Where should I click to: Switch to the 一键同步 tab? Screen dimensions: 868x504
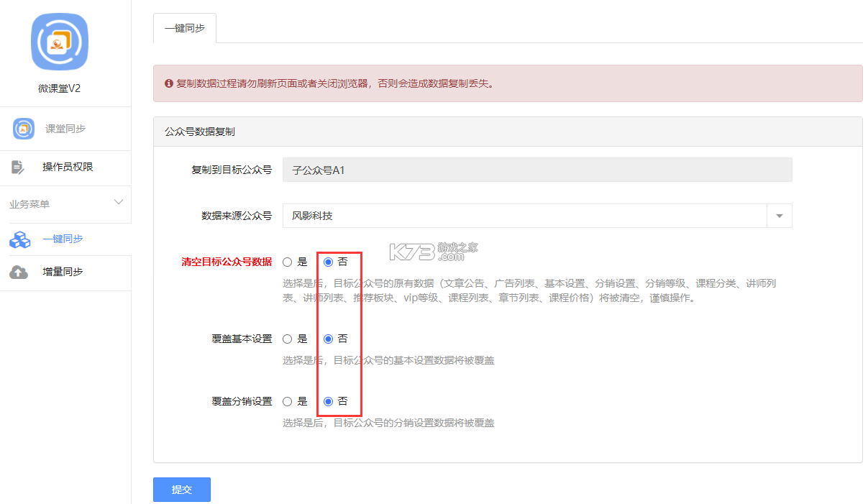[185, 29]
